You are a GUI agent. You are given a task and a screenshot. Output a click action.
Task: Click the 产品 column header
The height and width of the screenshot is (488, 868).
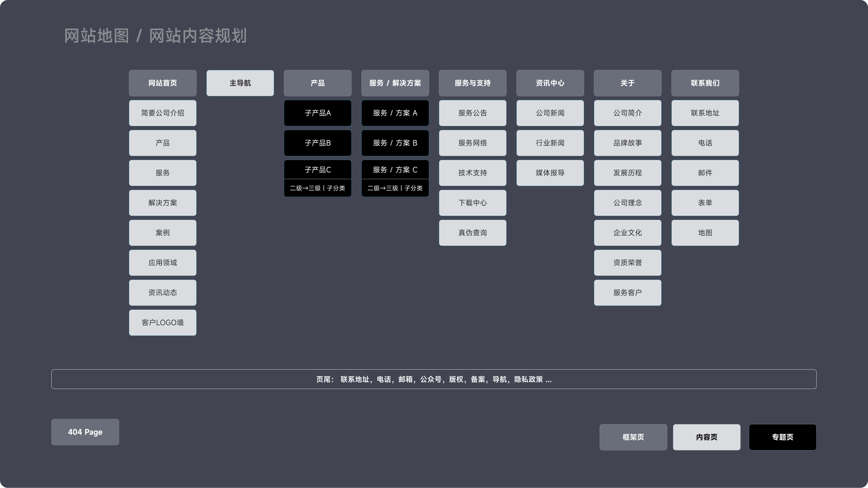coord(318,83)
